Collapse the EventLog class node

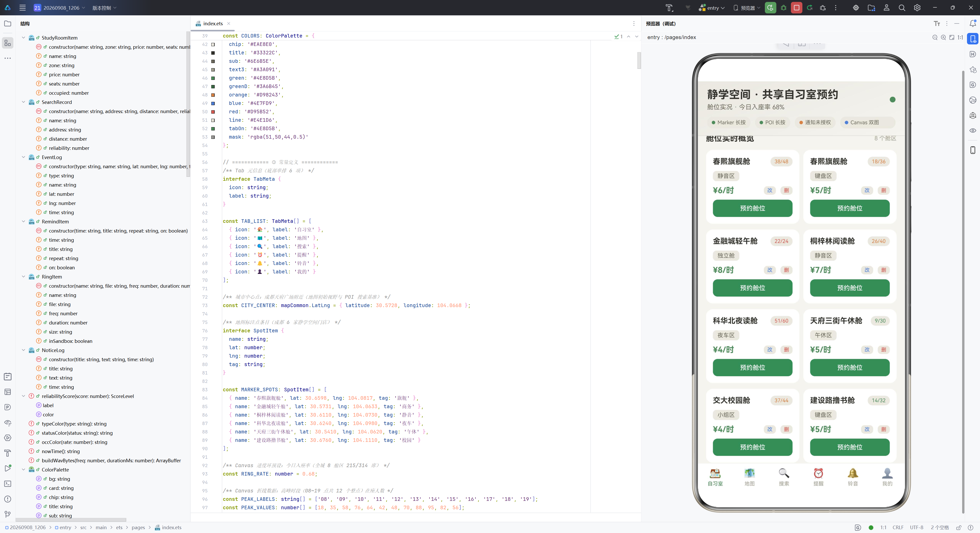tap(23, 157)
